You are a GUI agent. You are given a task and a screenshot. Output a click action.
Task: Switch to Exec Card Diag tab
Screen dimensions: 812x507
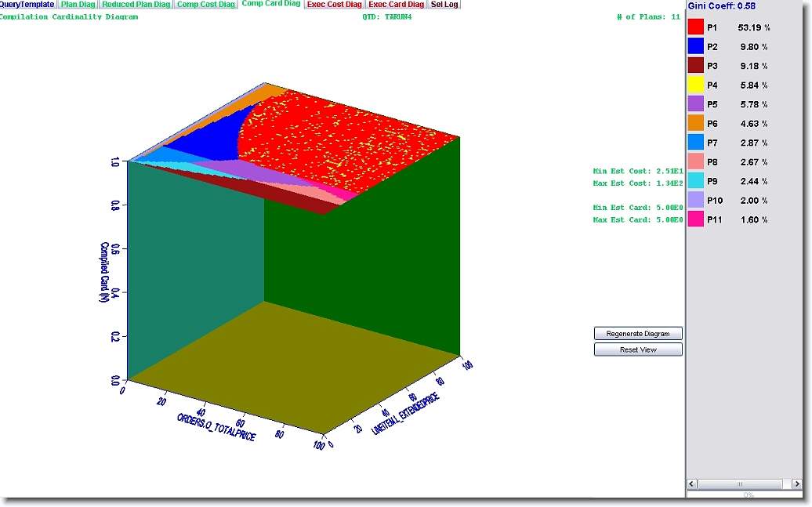[x=396, y=5]
